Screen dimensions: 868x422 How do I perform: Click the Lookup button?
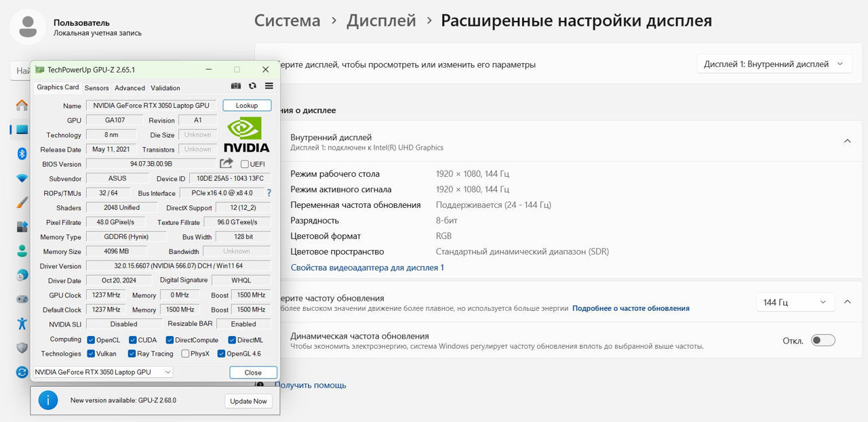(247, 106)
